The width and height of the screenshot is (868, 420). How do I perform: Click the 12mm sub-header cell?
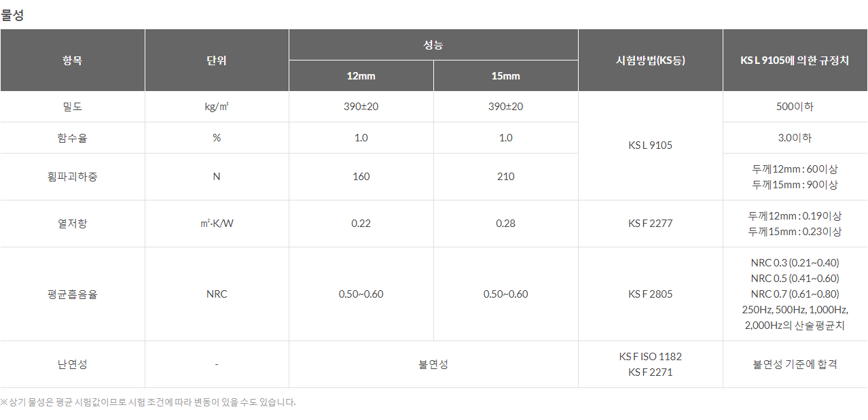point(361,76)
